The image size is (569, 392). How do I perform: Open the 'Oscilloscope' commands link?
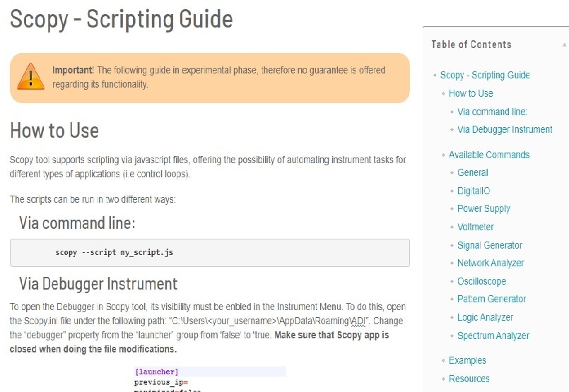[x=481, y=281]
